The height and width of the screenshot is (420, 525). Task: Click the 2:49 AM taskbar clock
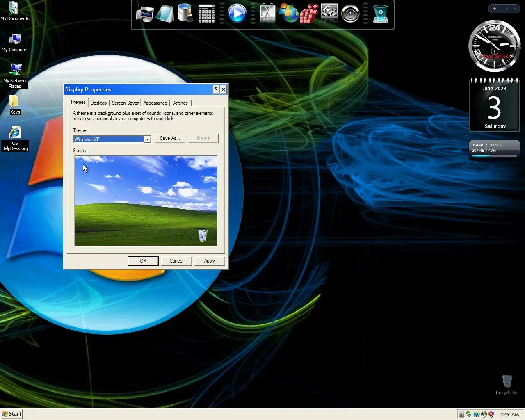(x=509, y=415)
